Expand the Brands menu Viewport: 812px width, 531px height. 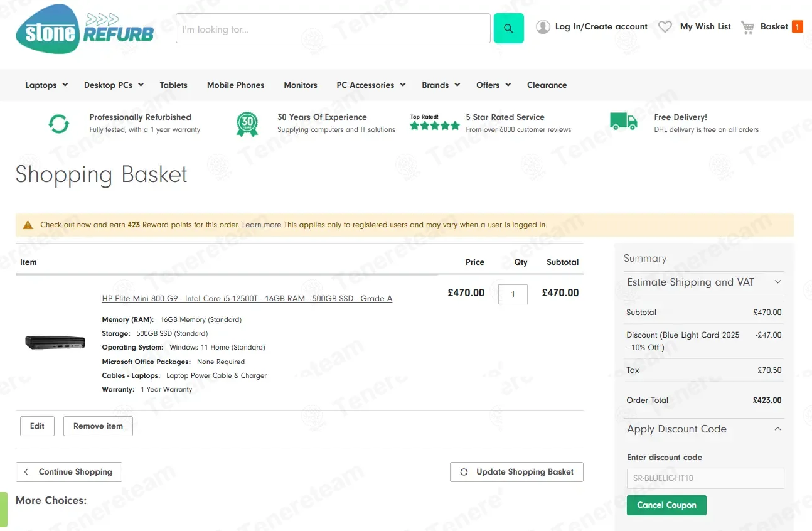[x=441, y=85]
